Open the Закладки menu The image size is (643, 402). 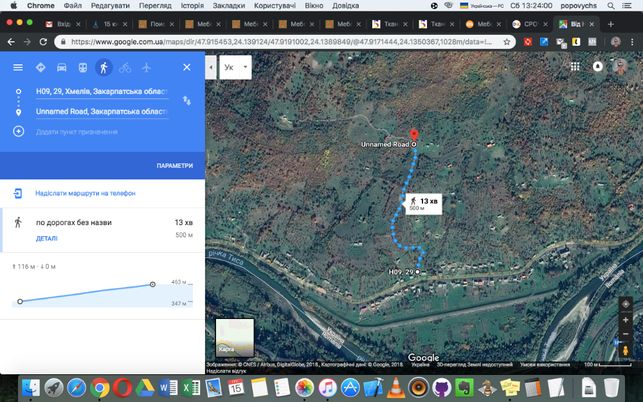click(229, 6)
